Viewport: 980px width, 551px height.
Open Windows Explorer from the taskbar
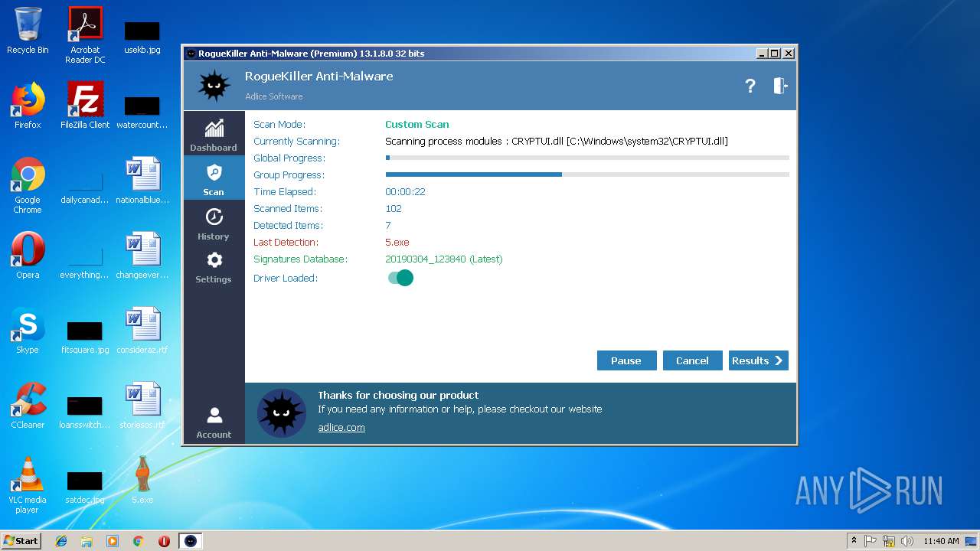[x=87, y=541]
